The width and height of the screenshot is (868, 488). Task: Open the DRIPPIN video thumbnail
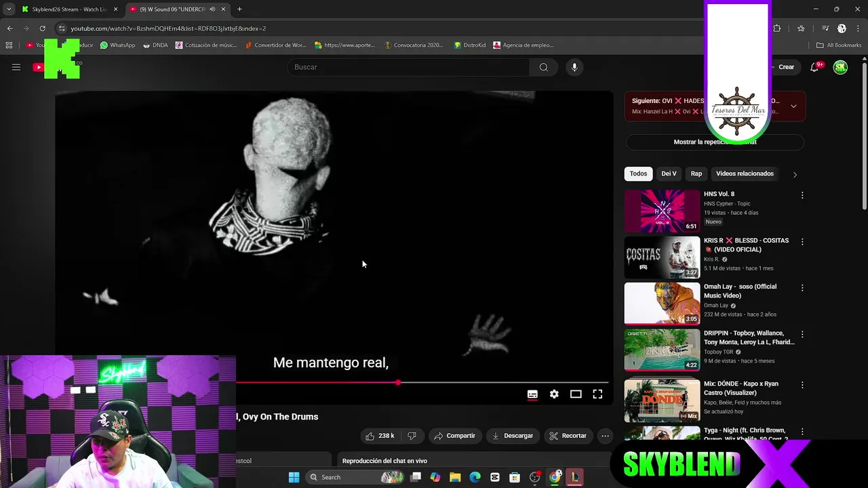(662, 350)
